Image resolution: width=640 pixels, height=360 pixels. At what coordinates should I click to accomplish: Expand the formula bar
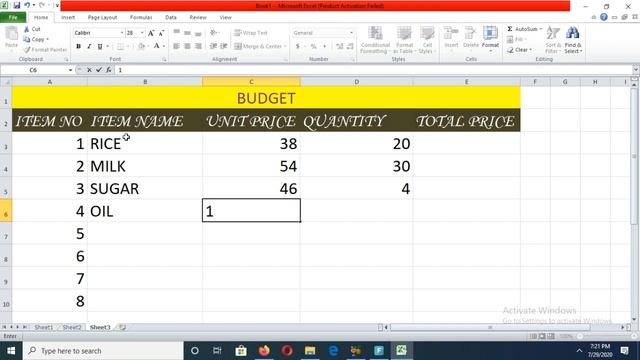636,70
